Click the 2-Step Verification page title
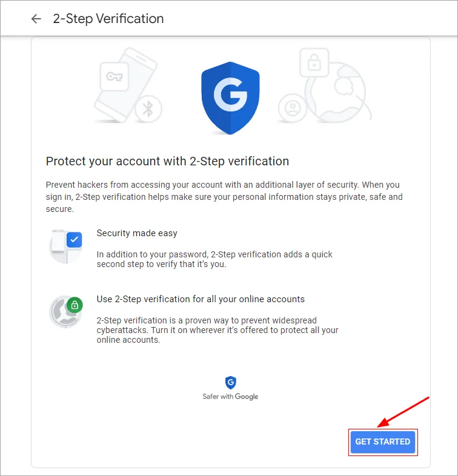 point(108,19)
